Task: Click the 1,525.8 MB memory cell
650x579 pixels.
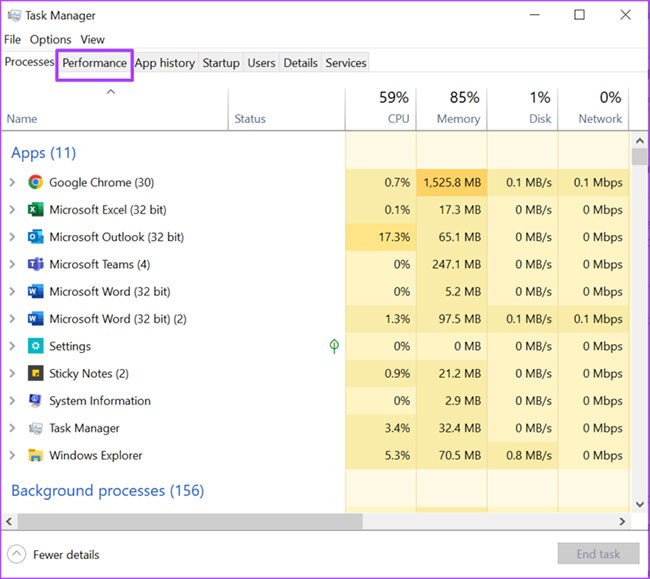Action: (452, 182)
